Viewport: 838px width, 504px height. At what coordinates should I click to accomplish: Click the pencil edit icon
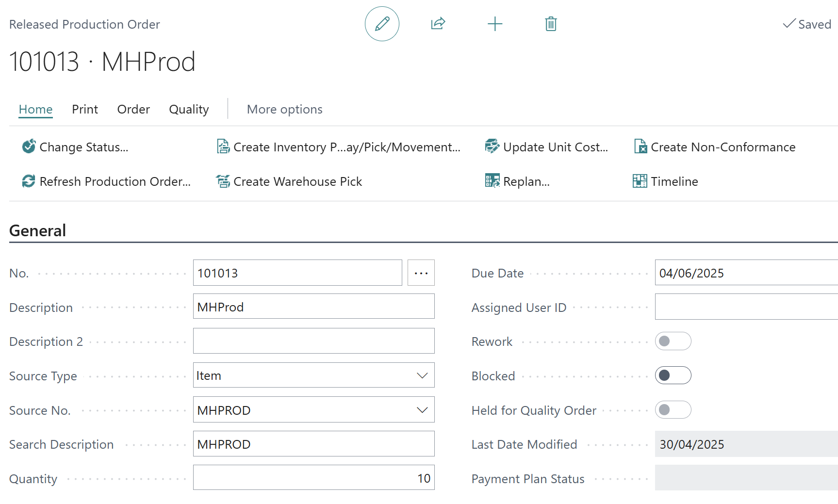point(382,24)
